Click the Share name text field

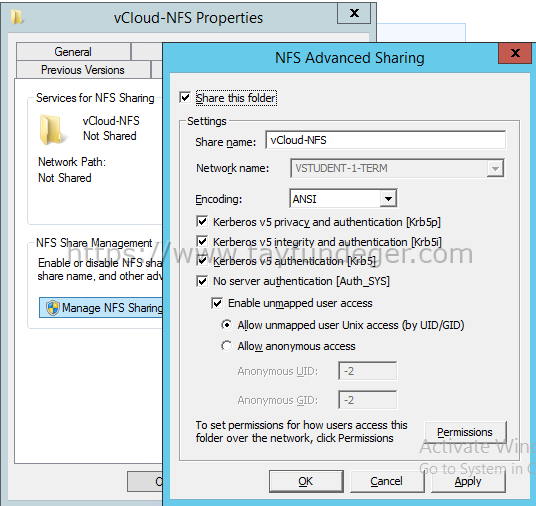point(386,140)
